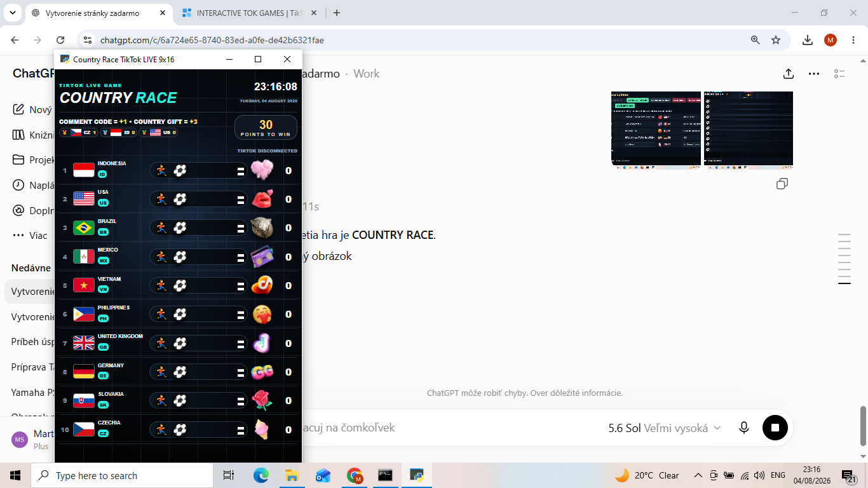868x488 pixels.
Task: Click the United Kingdom flag in row 7
Action: pos(84,343)
